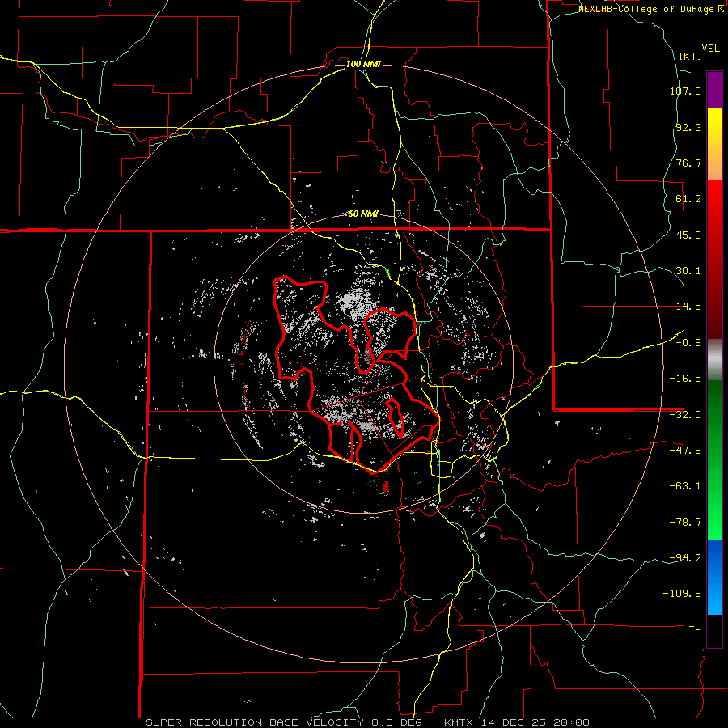Select the purple segment of velocity color bar
Viewport: 728px width, 728px height.
(x=714, y=89)
